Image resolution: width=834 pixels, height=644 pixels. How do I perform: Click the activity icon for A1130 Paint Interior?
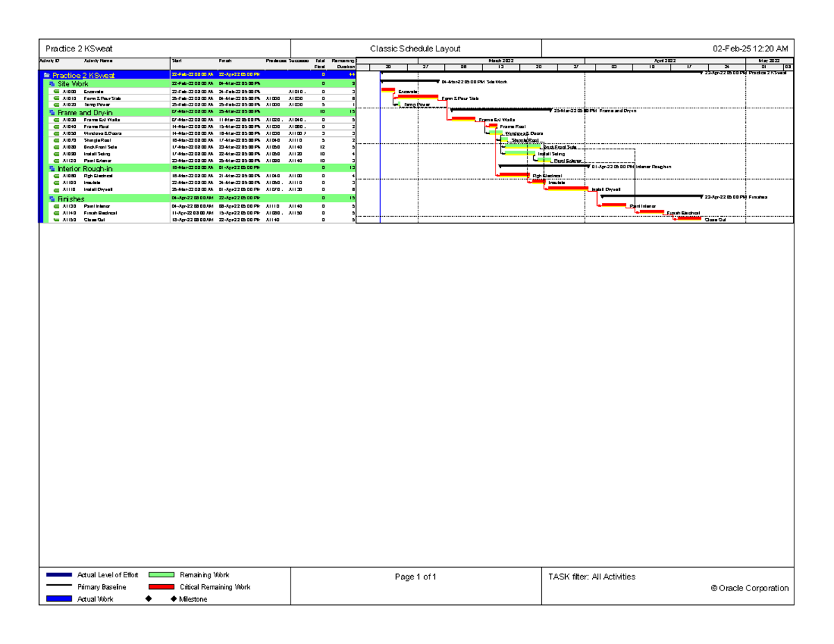56,206
